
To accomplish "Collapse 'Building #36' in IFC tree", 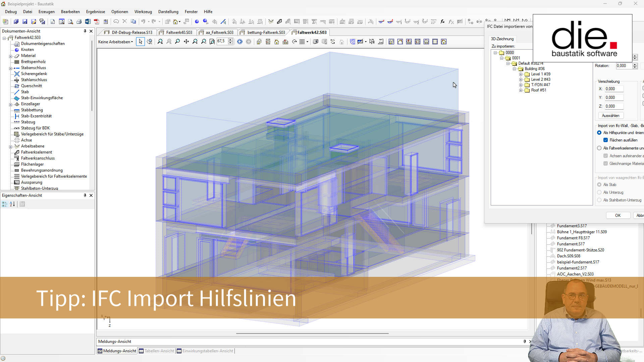I will point(514,69).
